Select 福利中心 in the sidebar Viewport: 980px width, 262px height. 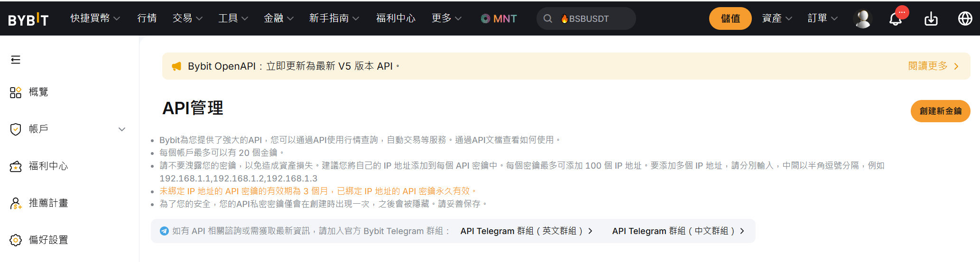coord(48,166)
